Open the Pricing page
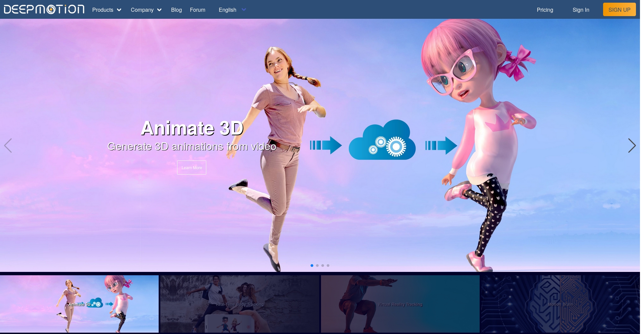The image size is (644, 334). point(545,10)
